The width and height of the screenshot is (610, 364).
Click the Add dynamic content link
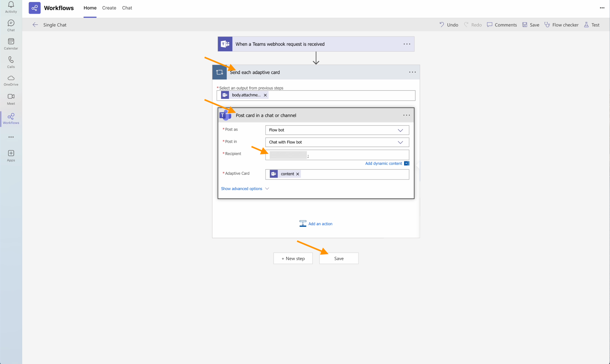click(x=383, y=163)
